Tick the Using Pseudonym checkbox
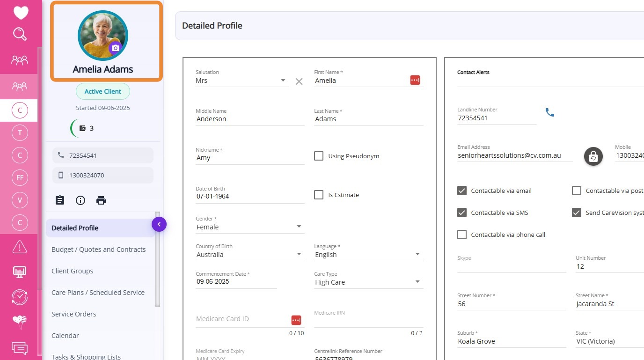The width and height of the screenshot is (644, 360). [319, 156]
